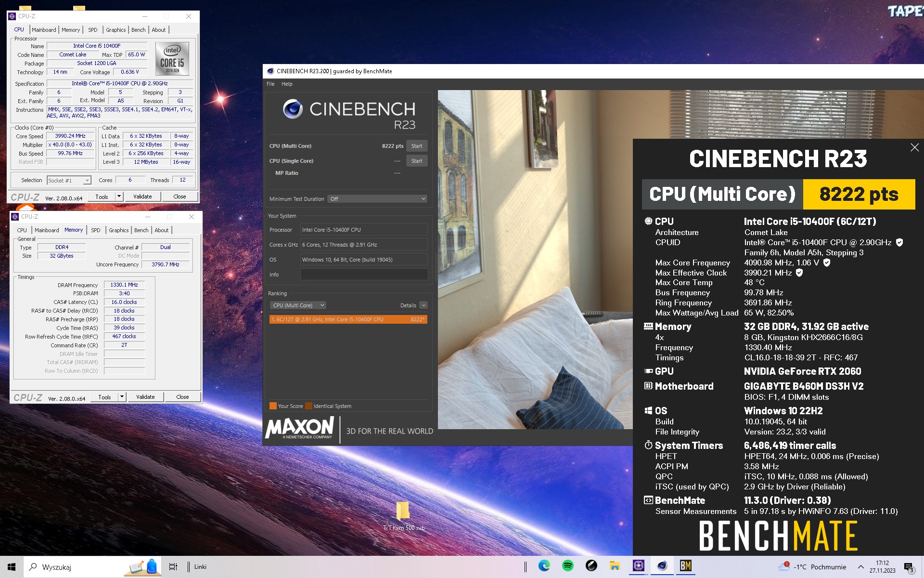
Task: Click the Cores x GHz field in Cinebench
Action: (x=364, y=245)
